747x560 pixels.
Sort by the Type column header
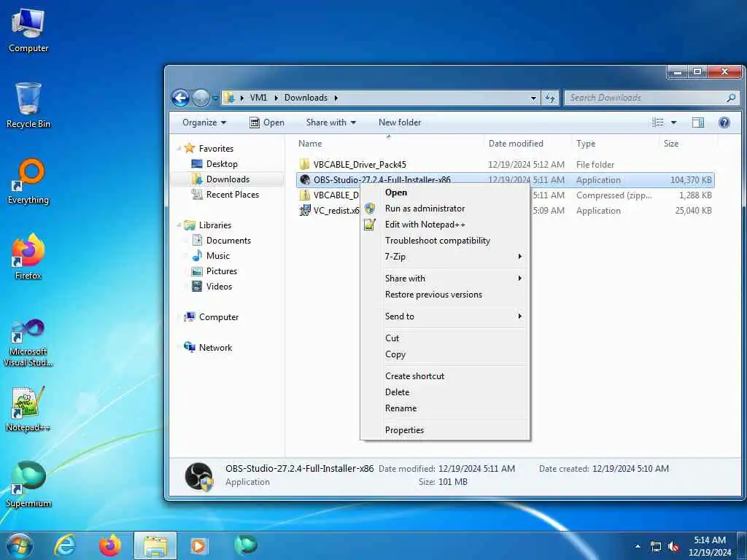tap(616, 144)
